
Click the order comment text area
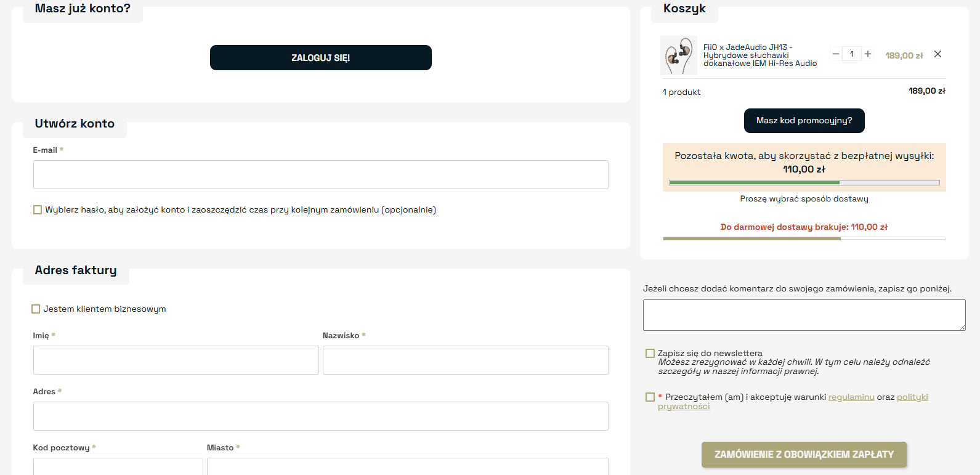point(804,315)
